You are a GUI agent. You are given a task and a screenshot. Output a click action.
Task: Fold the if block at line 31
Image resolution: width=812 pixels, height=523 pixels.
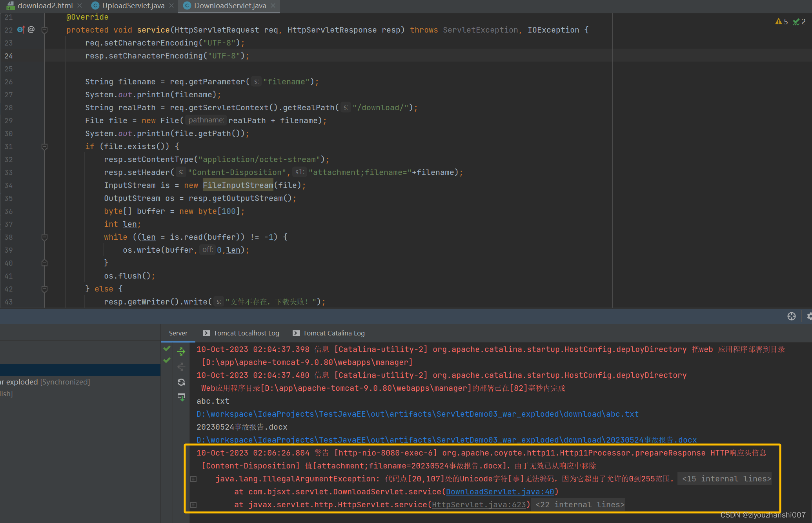45,146
